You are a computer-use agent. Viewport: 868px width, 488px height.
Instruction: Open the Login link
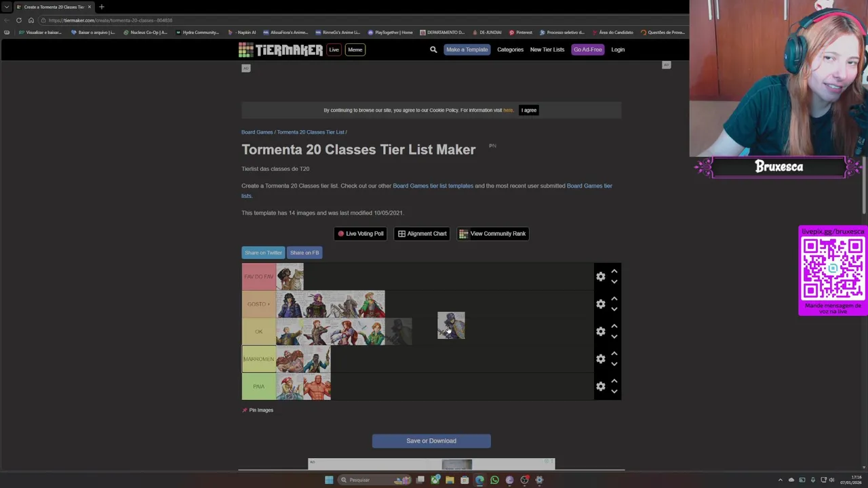[x=618, y=49]
